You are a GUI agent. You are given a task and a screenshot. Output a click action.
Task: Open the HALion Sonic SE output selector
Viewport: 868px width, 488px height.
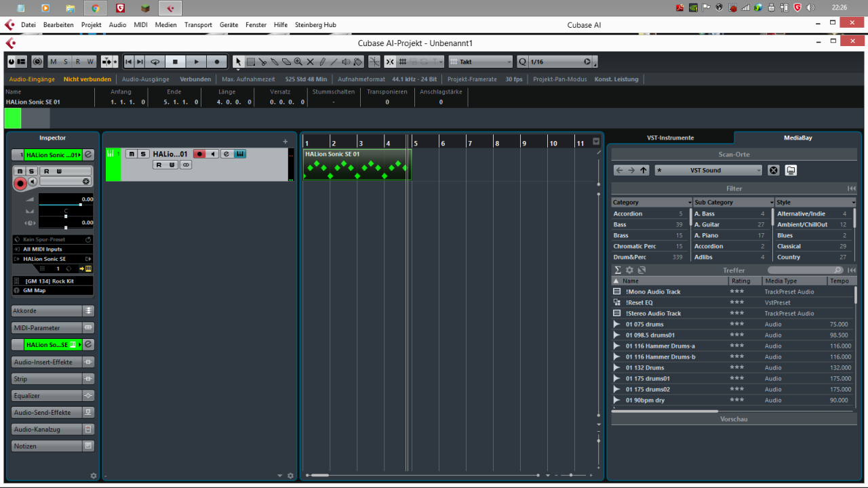tap(53, 258)
